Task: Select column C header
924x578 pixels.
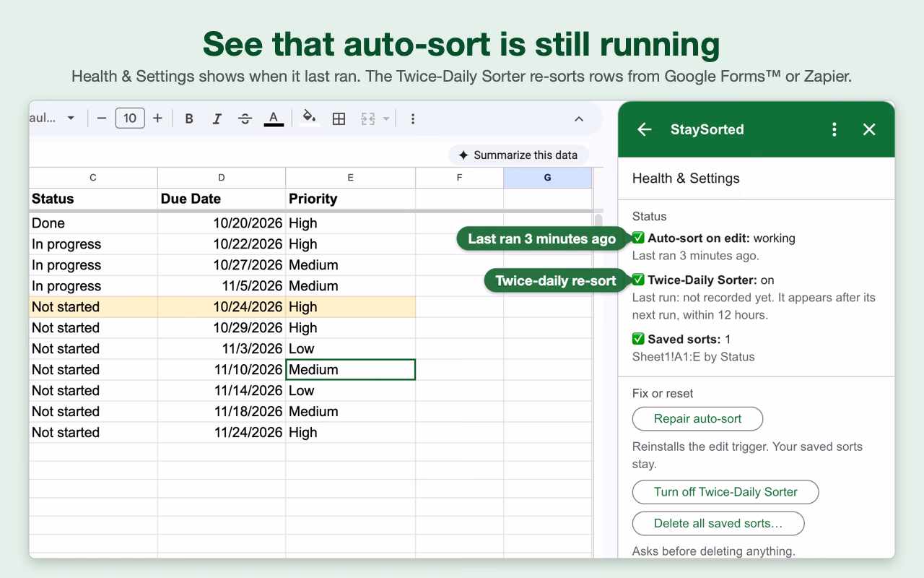Action: tap(93, 178)
